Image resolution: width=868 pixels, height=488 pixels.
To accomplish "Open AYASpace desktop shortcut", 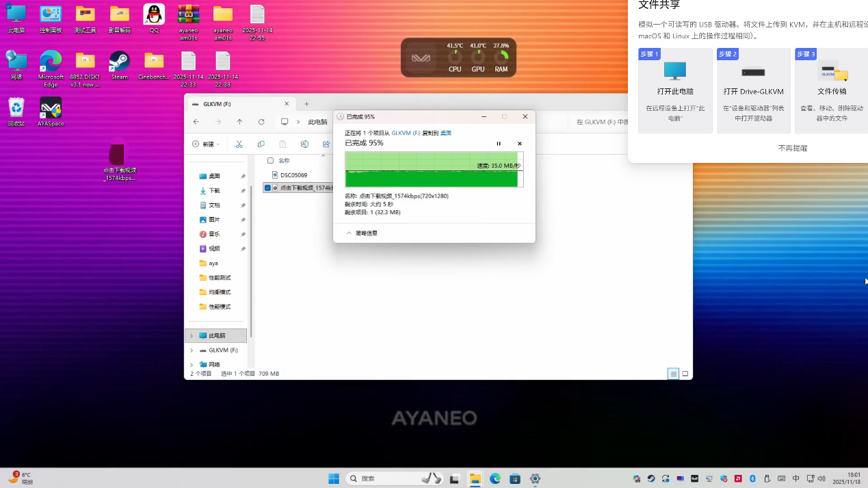I will pos(51,110).
